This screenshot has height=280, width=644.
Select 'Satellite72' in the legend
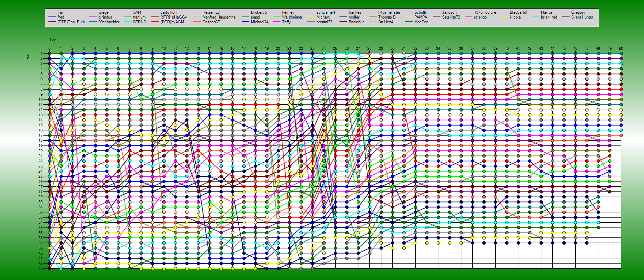coord(447,17)
